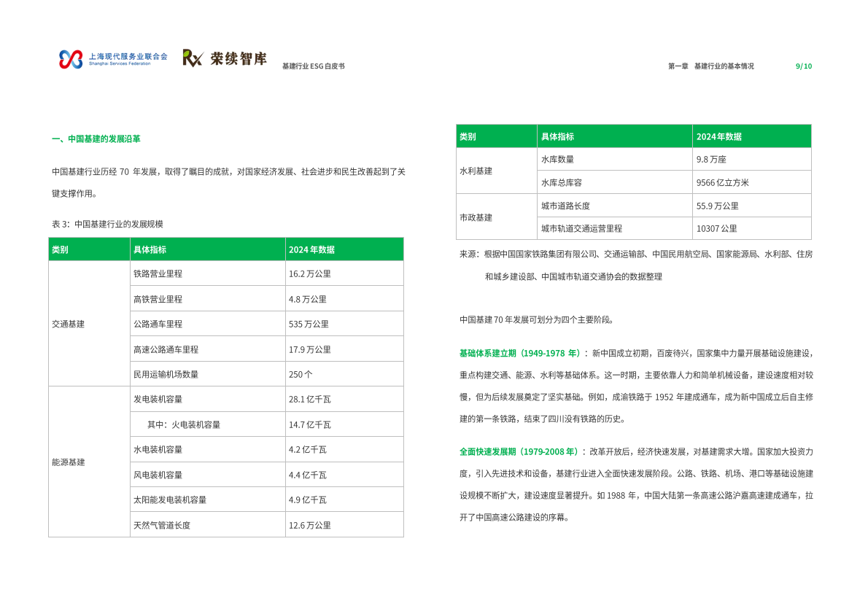Click the page indicator 9/10
Screen dimensions: 868x614
click(x=802, y=64)
